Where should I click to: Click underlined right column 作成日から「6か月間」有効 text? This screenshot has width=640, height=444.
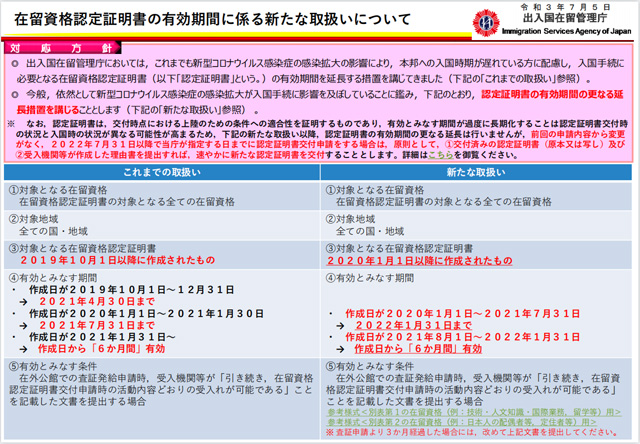coord(418,349)
